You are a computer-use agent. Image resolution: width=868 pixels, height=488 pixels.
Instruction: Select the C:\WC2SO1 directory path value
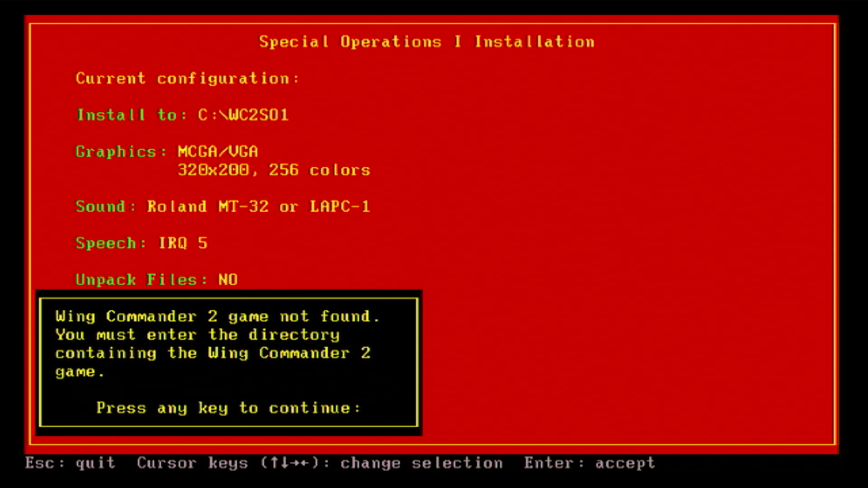click(243, 115)
